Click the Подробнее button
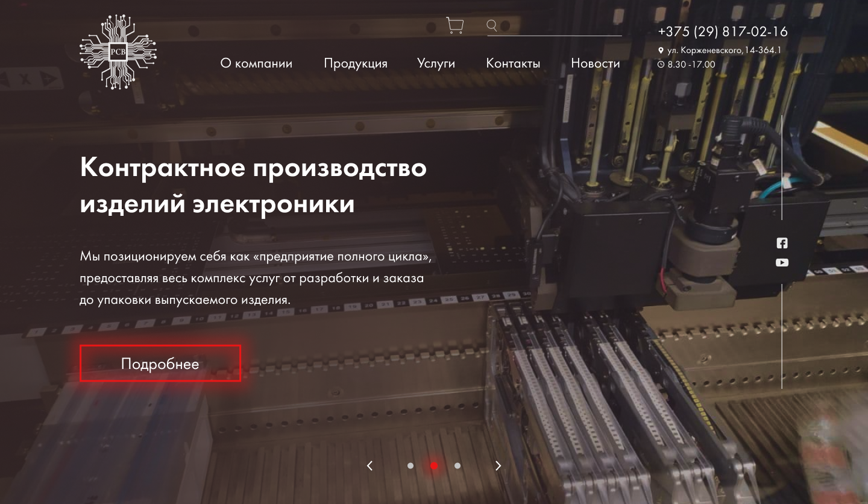Screen dimensions: 868x504 point(160,363)
